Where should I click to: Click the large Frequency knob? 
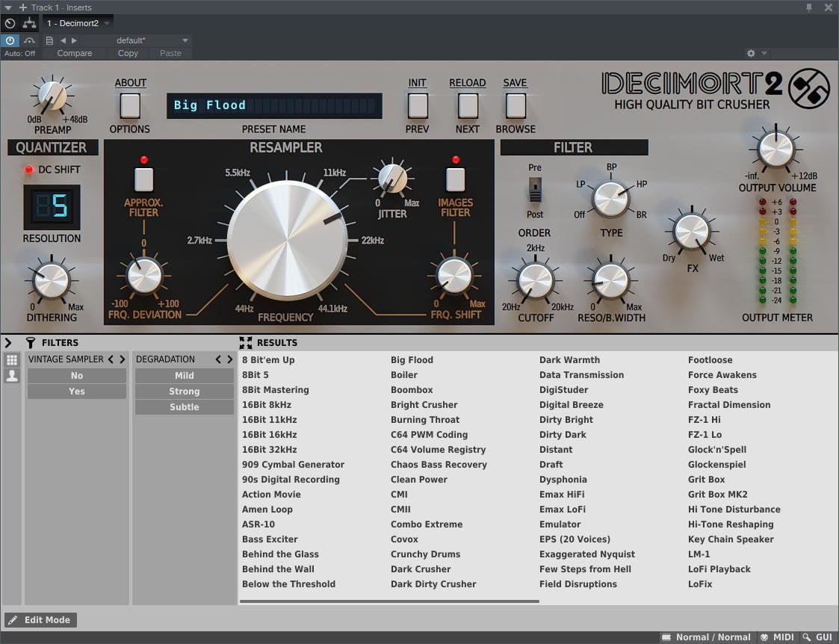coord(288,240)
